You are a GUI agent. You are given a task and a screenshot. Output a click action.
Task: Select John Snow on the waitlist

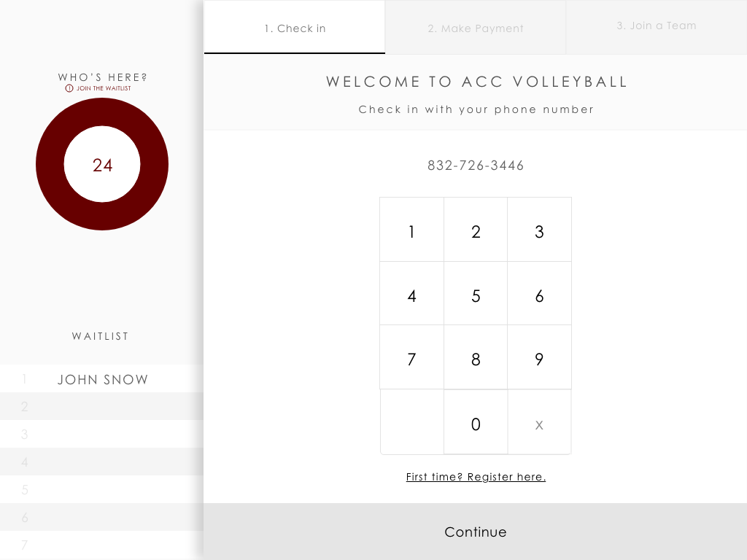(x=101, y=379)
